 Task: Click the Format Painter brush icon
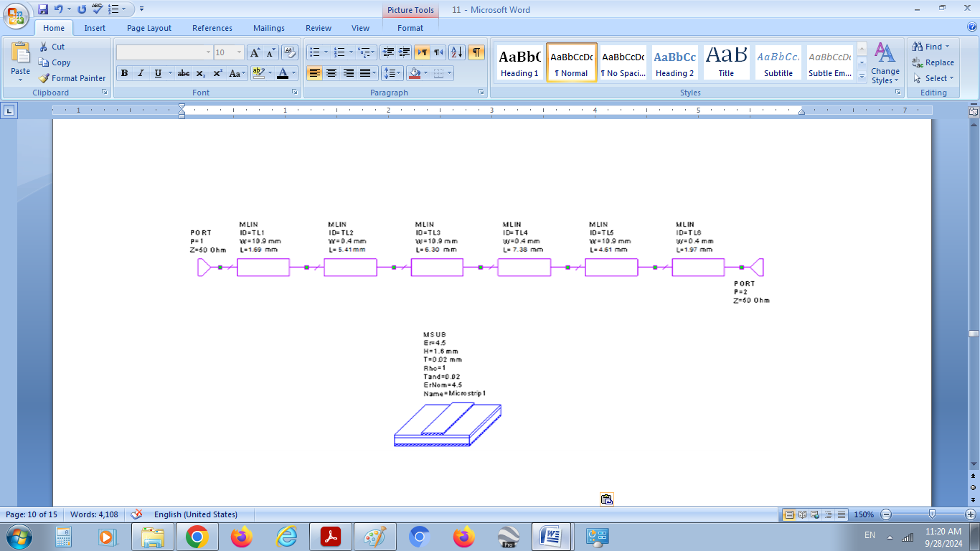pyautogui.click(x=44, y=78)
